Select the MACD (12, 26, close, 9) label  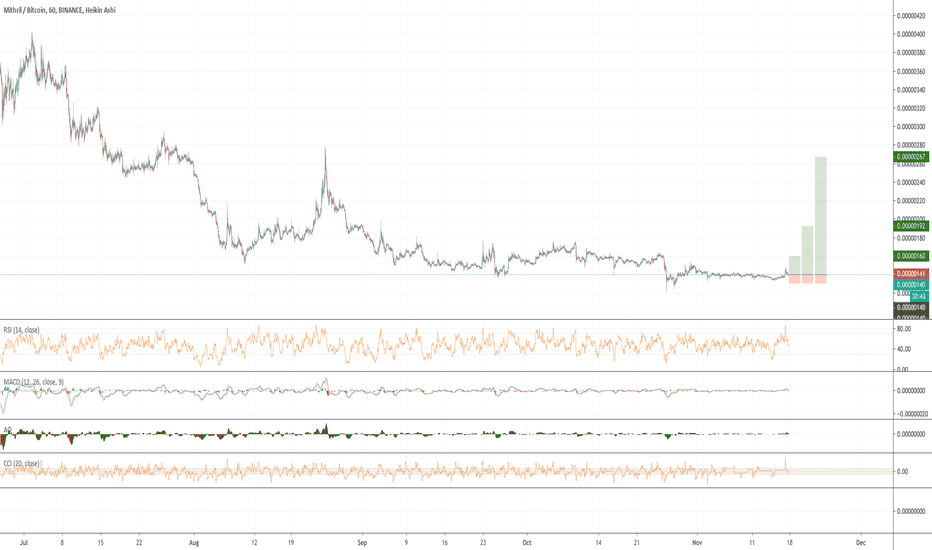[33, 382]
